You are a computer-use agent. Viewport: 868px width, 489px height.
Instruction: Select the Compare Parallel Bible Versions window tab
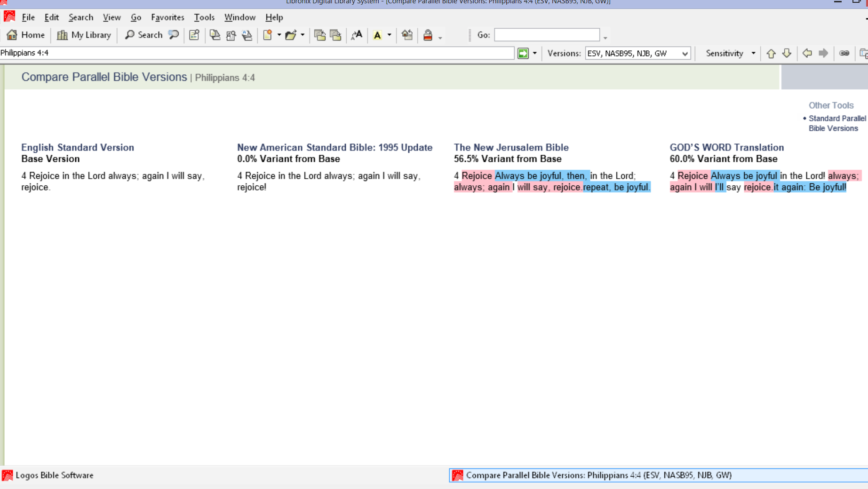(659, 475)
